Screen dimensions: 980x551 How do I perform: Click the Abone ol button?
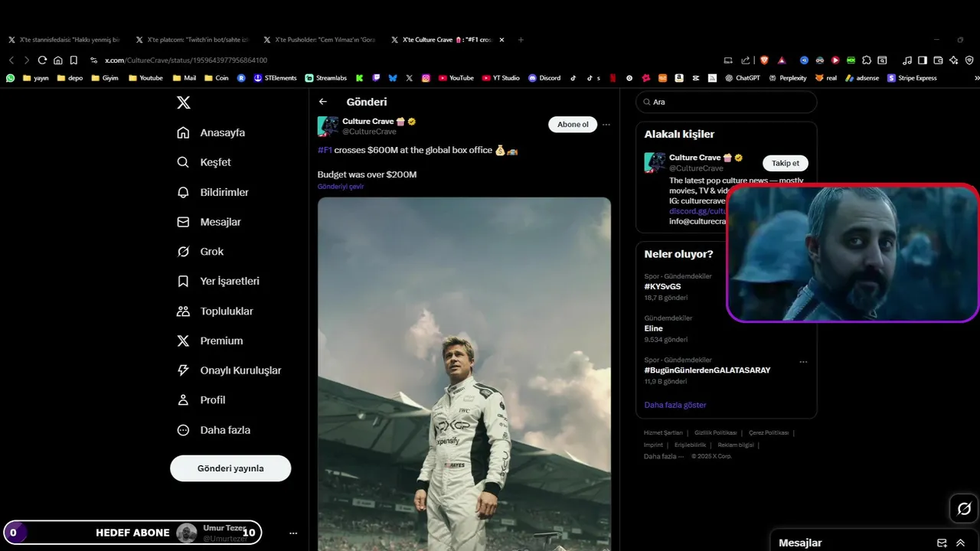(573, 125)
